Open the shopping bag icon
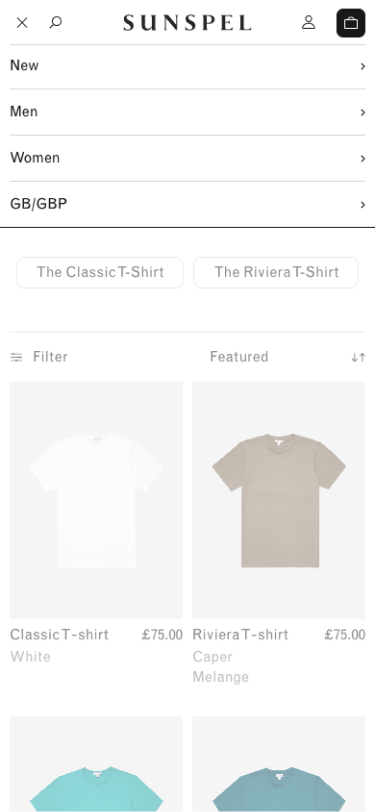This screenshot has width=375, height=812. point(351,23)
